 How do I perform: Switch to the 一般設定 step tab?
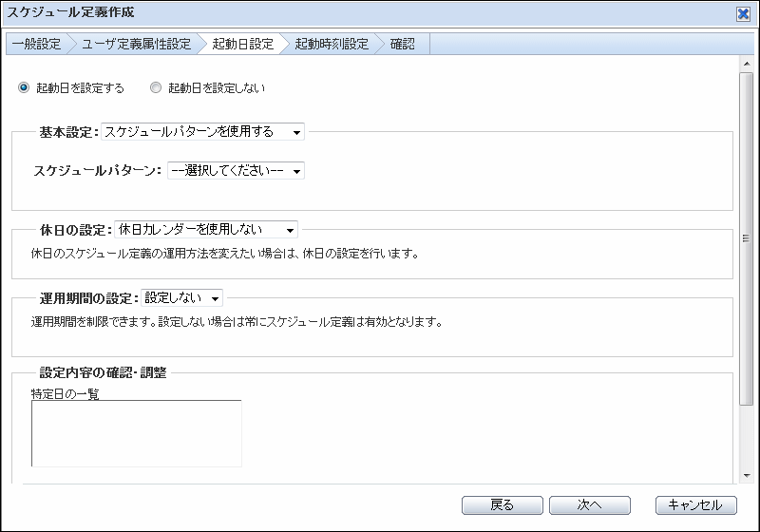pyautogui.click(x=36, y=44)
